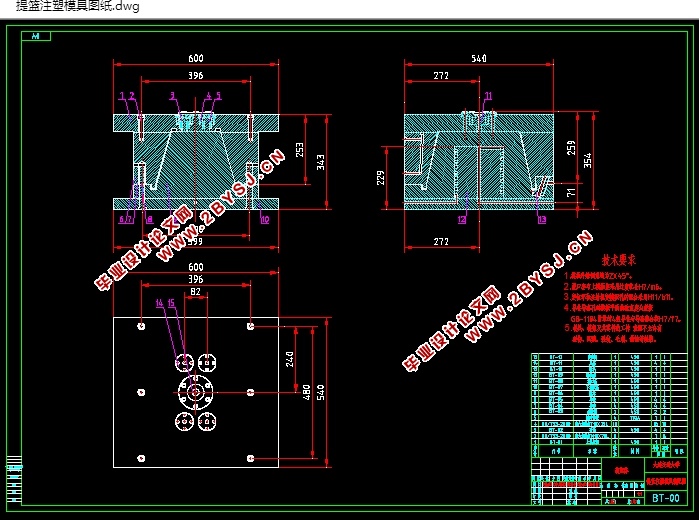Select the 229 vertical dimension text

click(x=380, y=177)
